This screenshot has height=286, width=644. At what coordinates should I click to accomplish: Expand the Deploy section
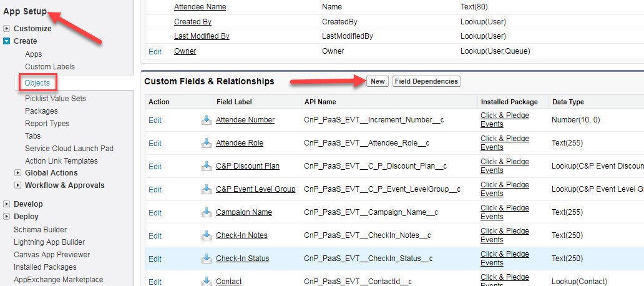coord(7,217)
